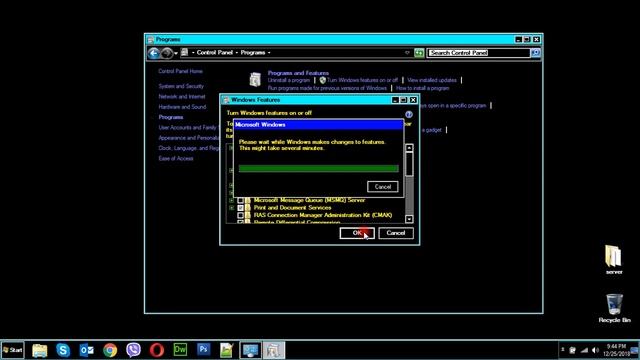
Task: Click the features list scrollbar thumb
Action: pos(409,164)
